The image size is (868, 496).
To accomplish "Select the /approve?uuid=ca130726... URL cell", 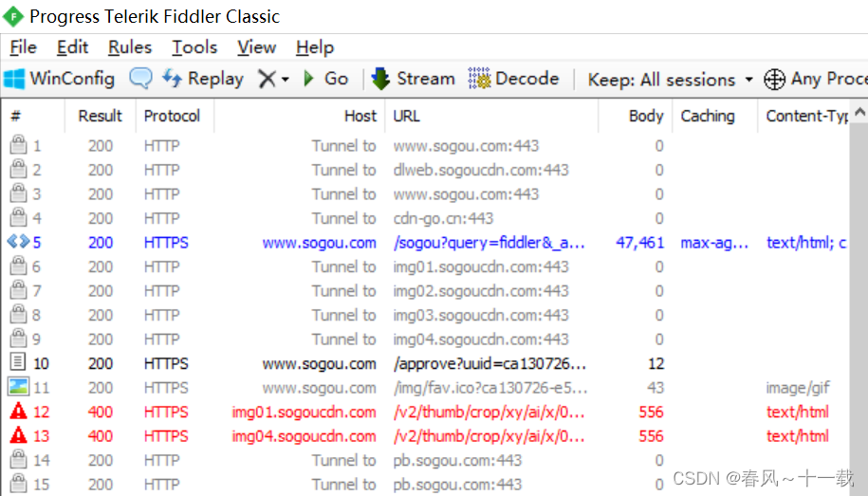I will (489, 364).
